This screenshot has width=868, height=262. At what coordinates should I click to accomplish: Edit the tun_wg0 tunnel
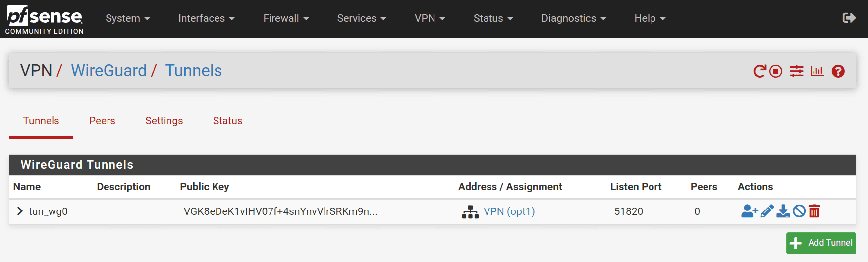click(x=767, y=211)
